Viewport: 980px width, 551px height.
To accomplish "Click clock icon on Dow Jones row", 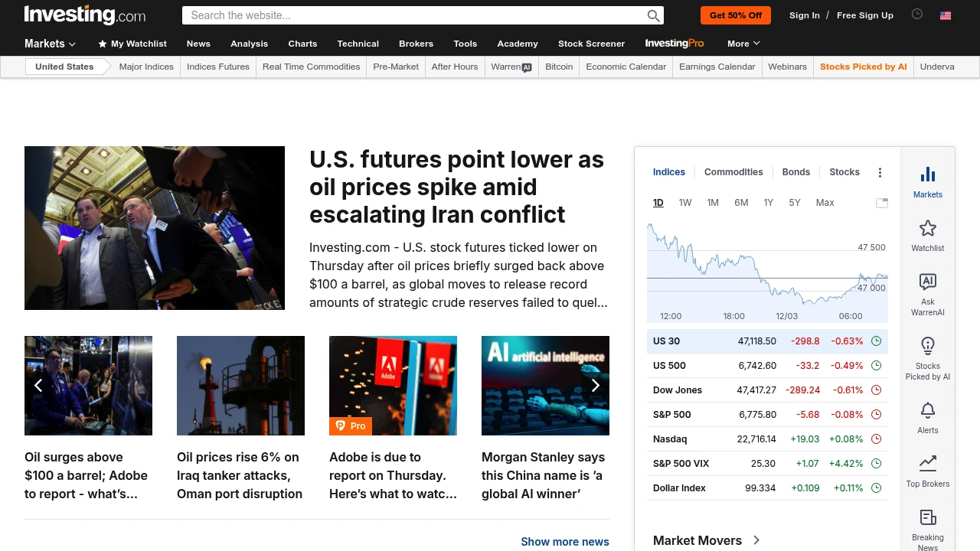I will [x=877, y=390].
